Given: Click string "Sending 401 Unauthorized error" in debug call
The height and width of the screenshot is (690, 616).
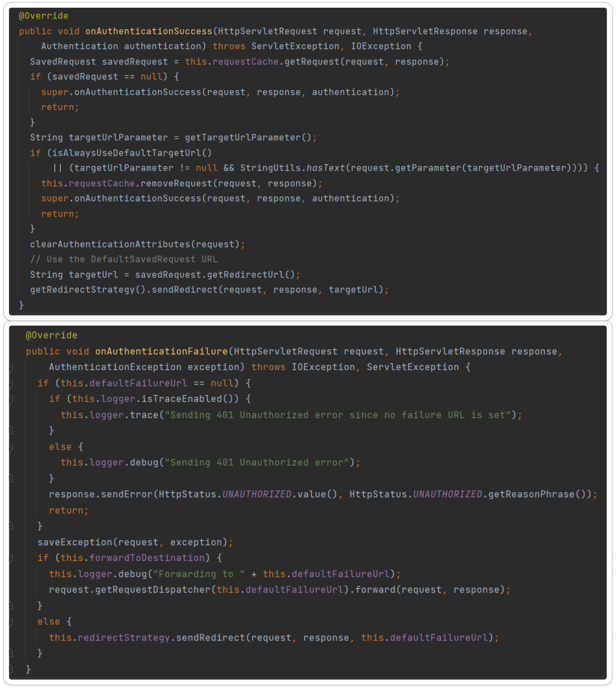Looking at the screenshot, I should pyautogui.click(x=257, y=463).
